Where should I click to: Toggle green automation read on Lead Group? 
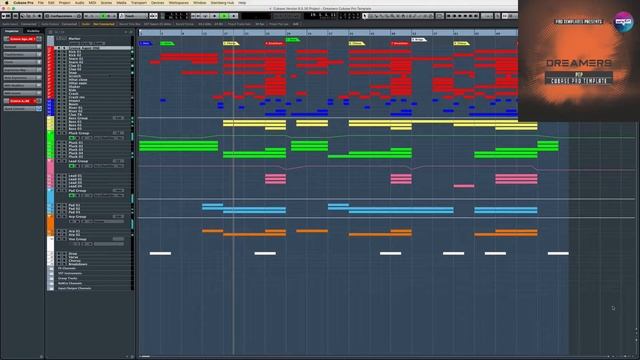point(72,166)
